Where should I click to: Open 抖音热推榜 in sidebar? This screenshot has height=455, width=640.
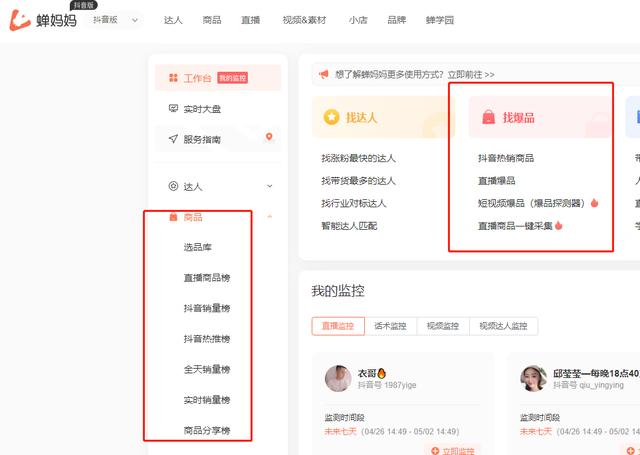click(207, 339)
